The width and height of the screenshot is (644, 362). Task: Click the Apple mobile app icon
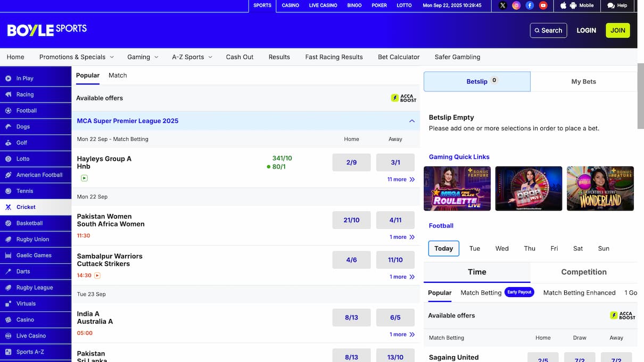click(564, 5)
